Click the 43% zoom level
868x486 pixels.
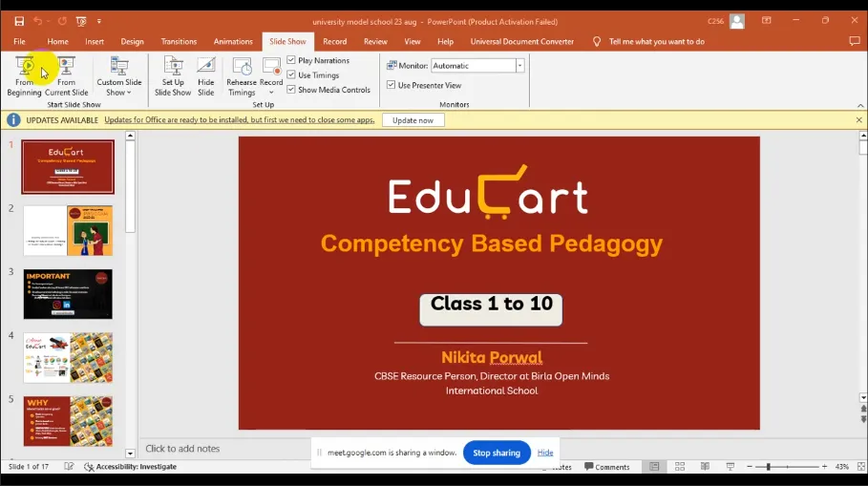[x=842, y=467]
